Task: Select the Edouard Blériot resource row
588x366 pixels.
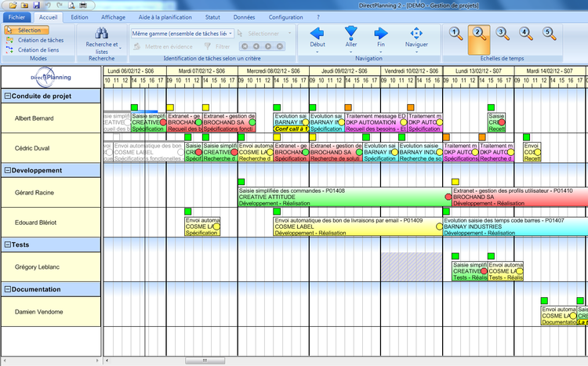Action: coord(51,223)
